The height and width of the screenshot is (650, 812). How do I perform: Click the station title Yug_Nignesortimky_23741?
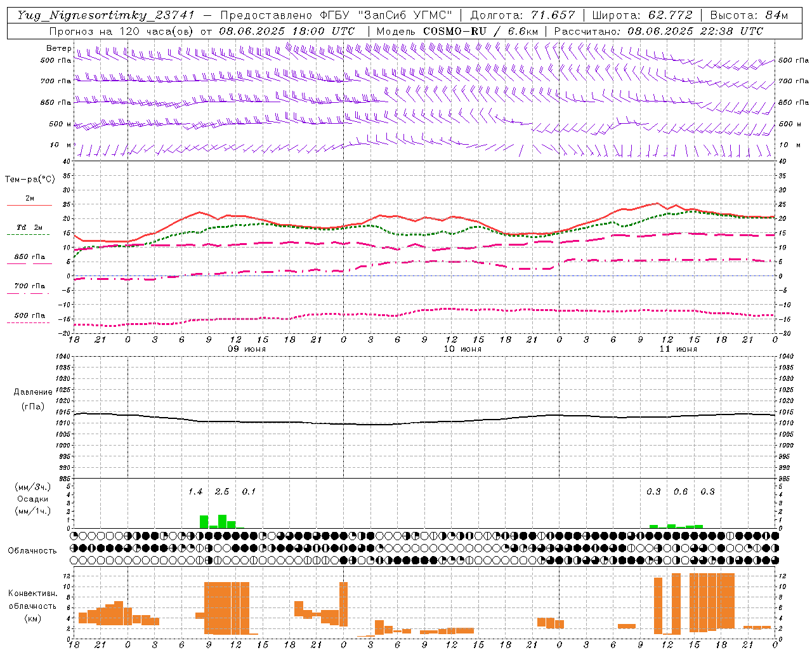click(x=106, y=15)
